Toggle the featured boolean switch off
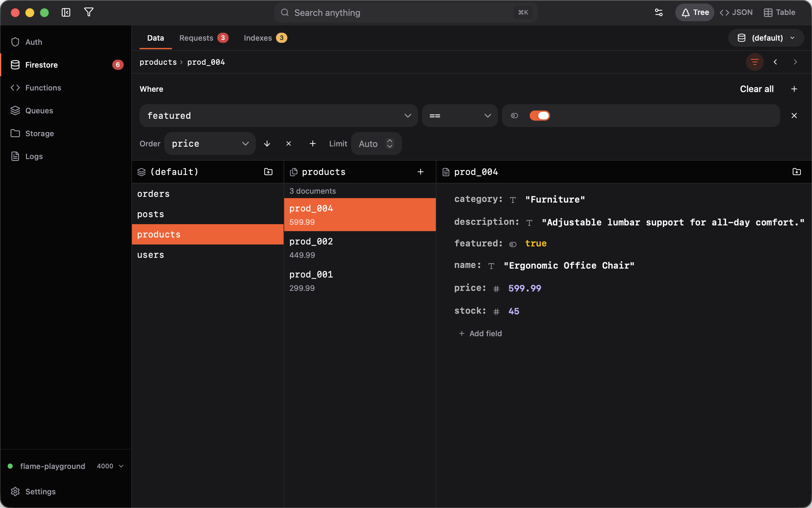This screenshot has width=812, height=508. (540, 116)
